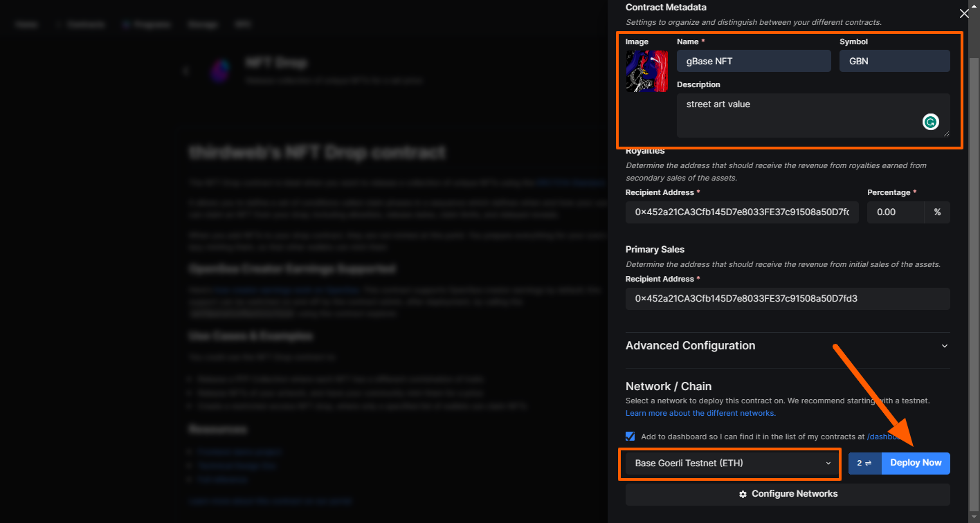This screenshot has width=980, height=523.
Task: Click into the Description text area
Action: [813, 116]
